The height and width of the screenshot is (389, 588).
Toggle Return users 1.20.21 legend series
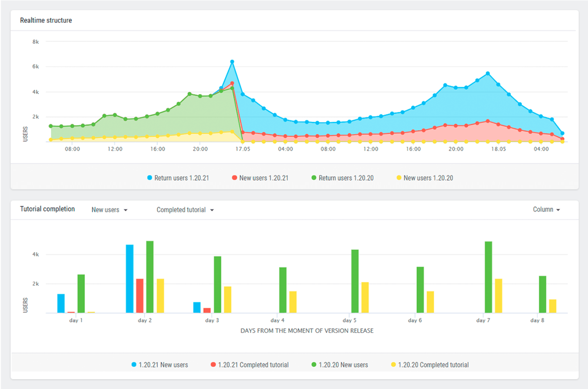(178, 178)
